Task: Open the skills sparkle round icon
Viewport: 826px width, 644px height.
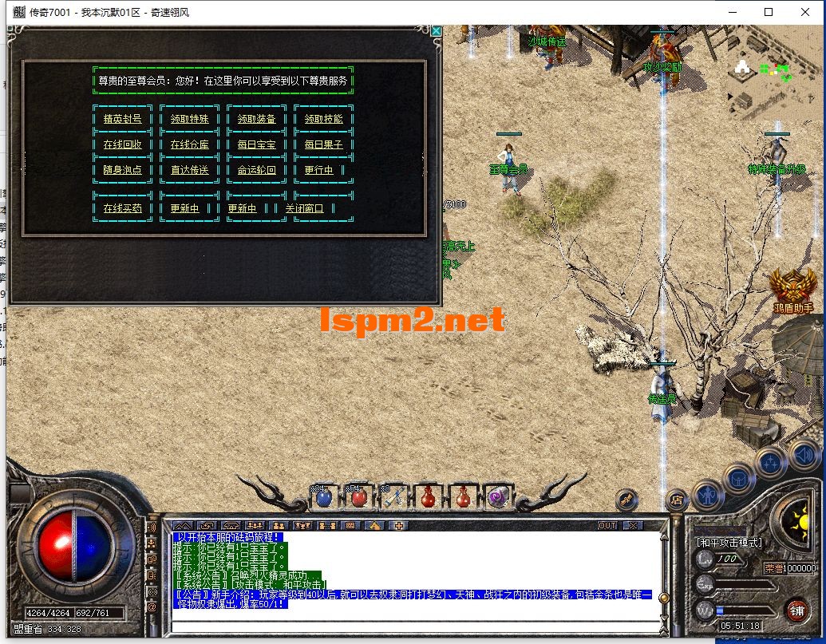Action: coord(772,462)
